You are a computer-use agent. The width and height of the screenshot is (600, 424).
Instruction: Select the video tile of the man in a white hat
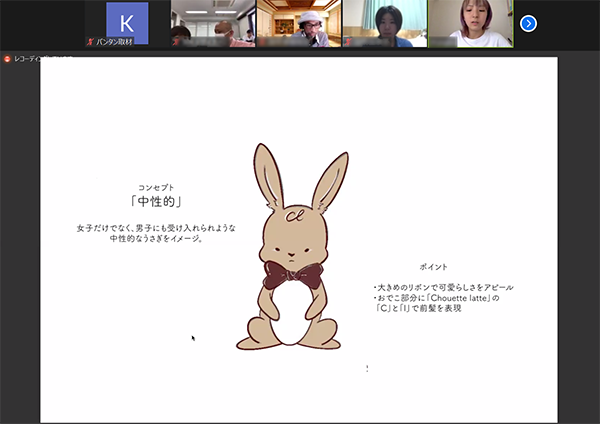tap(299, 24)
